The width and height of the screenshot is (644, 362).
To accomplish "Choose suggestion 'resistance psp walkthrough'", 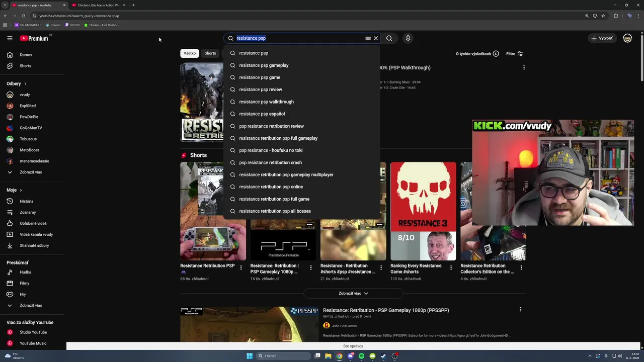I will [x=302, y=102].
